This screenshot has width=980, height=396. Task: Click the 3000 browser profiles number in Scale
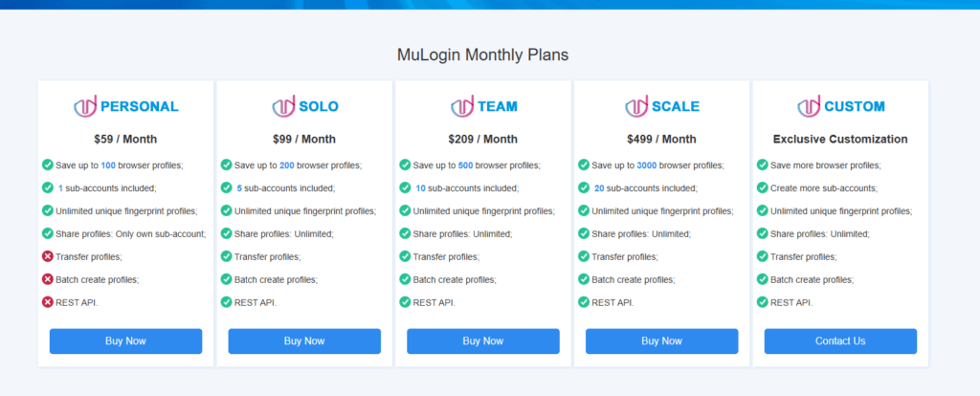point(646,165)
